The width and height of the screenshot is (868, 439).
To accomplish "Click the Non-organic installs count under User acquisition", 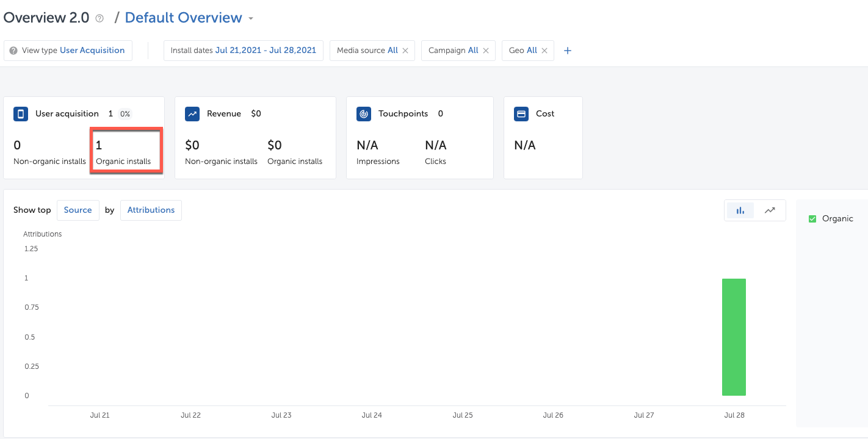I will [17, 145].
